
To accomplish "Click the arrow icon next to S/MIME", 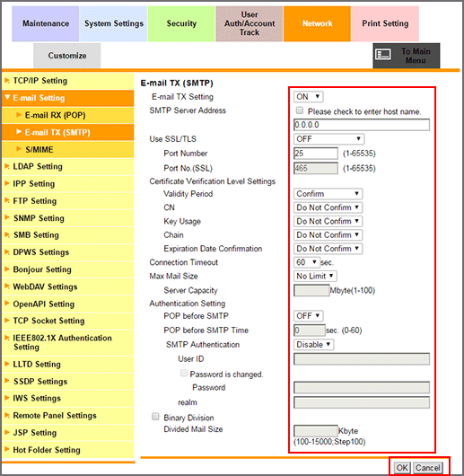I will point(19,149).
